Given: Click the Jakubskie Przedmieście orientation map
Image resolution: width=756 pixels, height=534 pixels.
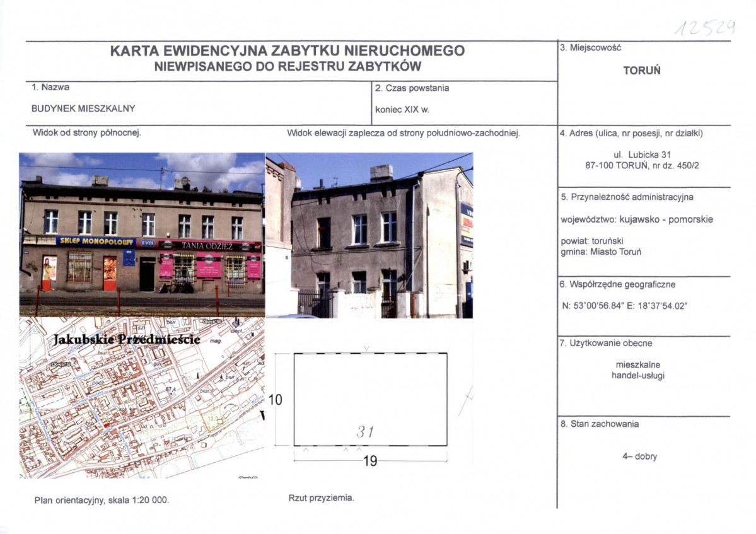Looking at the screenshot, I should click(x=142, y=397).
